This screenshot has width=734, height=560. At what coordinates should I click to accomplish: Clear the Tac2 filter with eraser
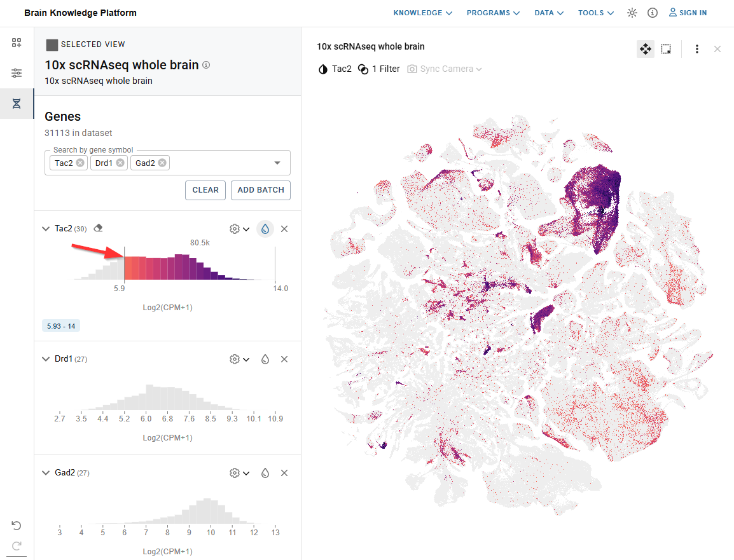pos(98,228)
